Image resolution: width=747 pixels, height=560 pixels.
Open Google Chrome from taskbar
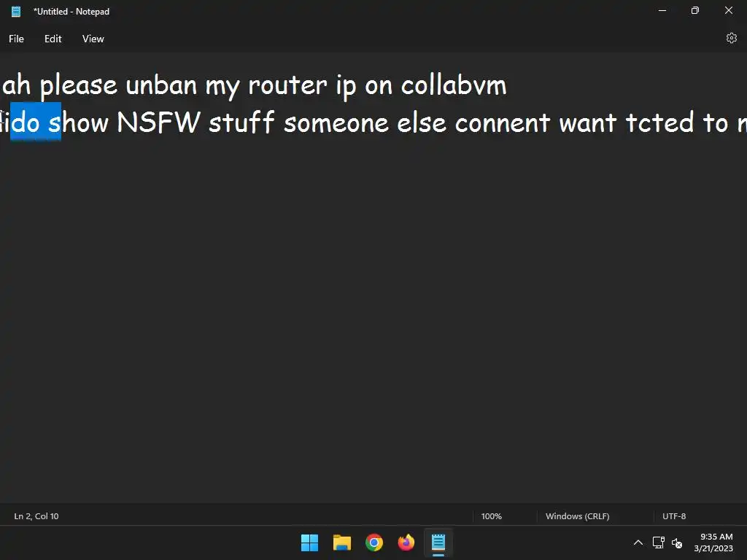click(374, 542)
